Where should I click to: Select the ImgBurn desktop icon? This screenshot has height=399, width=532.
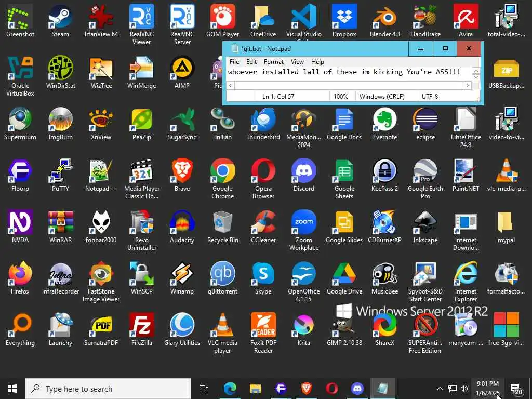tap(60, 124)
